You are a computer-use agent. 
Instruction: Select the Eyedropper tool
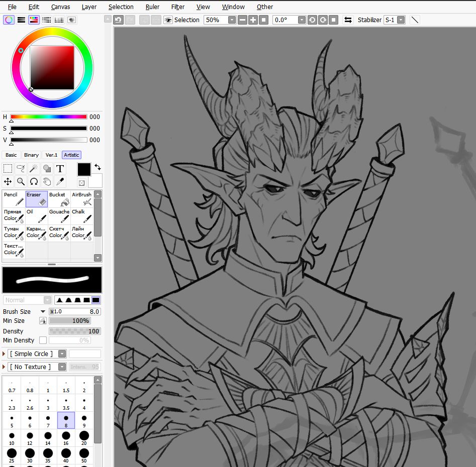click(x=60, y=182)
